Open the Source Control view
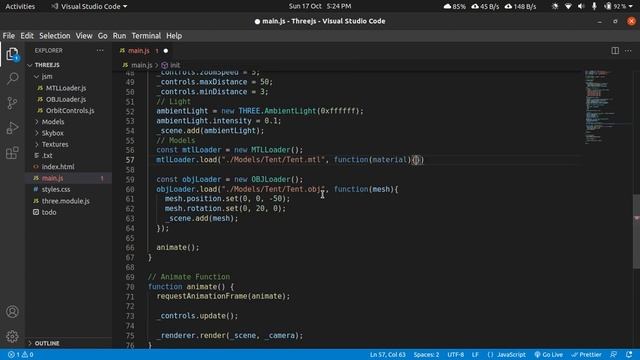The height and width of the screenshot is (360, 640). [12, 103]
